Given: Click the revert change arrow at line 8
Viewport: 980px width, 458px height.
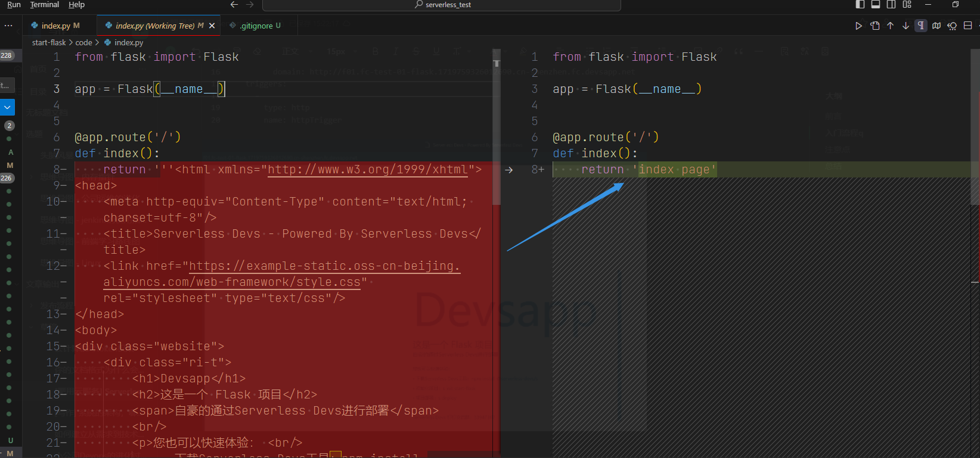Looking at the screenshot, I should pyautogui.click(x=508, y=170).
